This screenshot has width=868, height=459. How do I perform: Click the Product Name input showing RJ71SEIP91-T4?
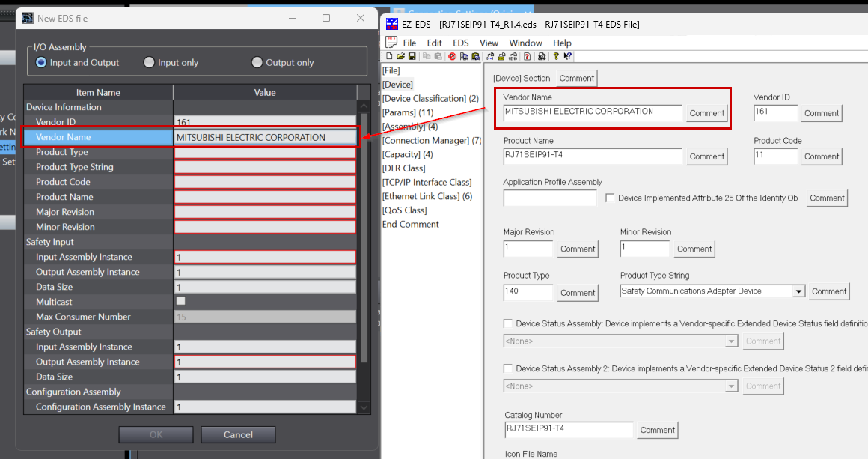tap(593, 156)
